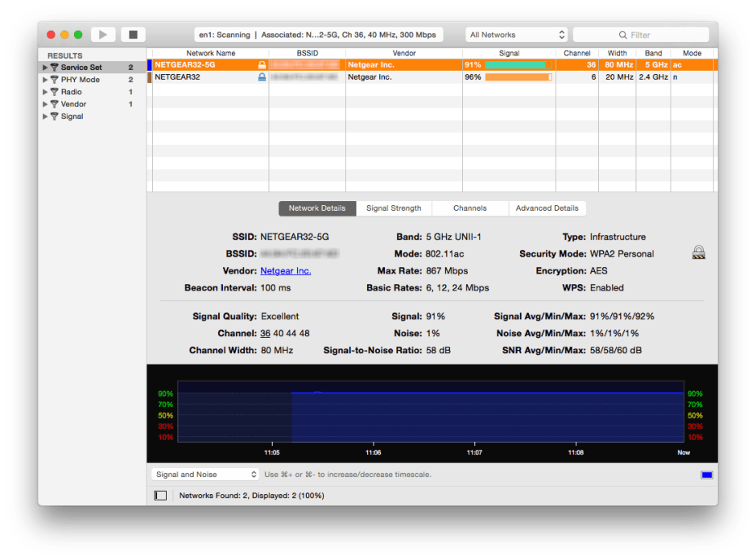Click the security lock icon near WPA2 Personal
756x560 pixels.
coord(698,251)
